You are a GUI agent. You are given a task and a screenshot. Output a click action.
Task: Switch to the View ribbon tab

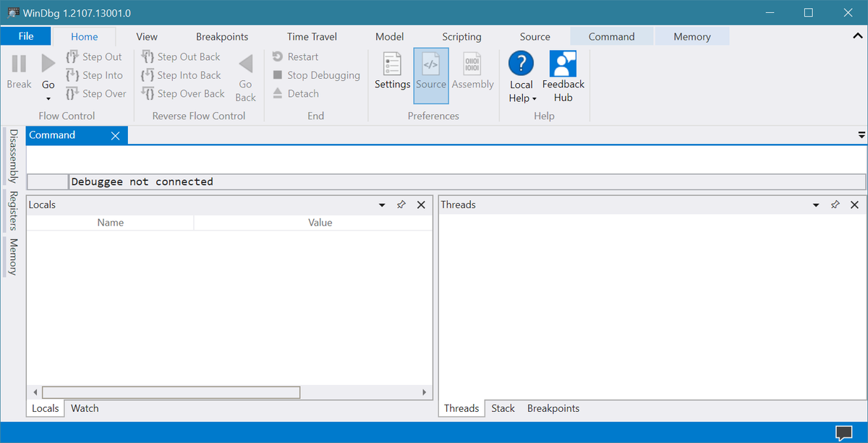tap(147, 37)
